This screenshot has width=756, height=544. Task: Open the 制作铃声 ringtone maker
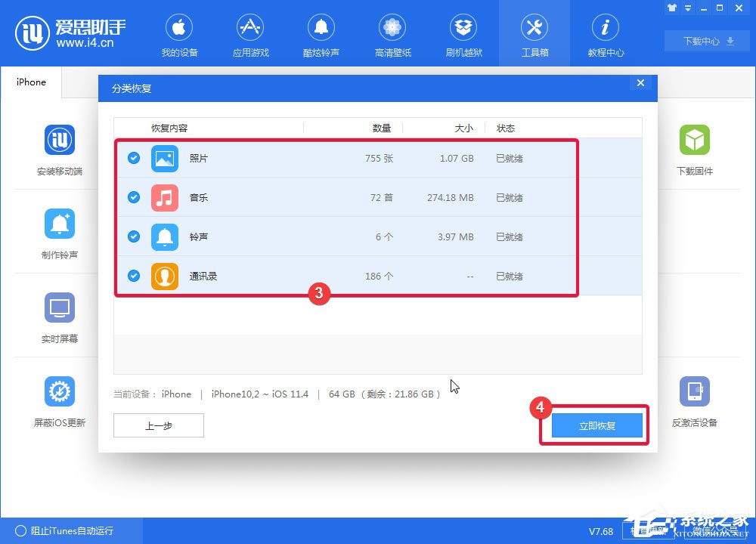point(59,233)
